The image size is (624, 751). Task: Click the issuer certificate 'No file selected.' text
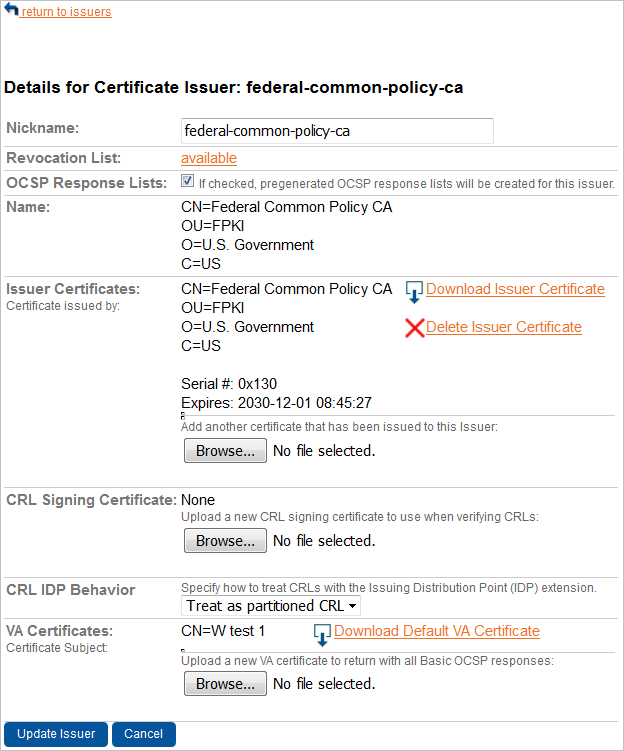coord(324,451)
